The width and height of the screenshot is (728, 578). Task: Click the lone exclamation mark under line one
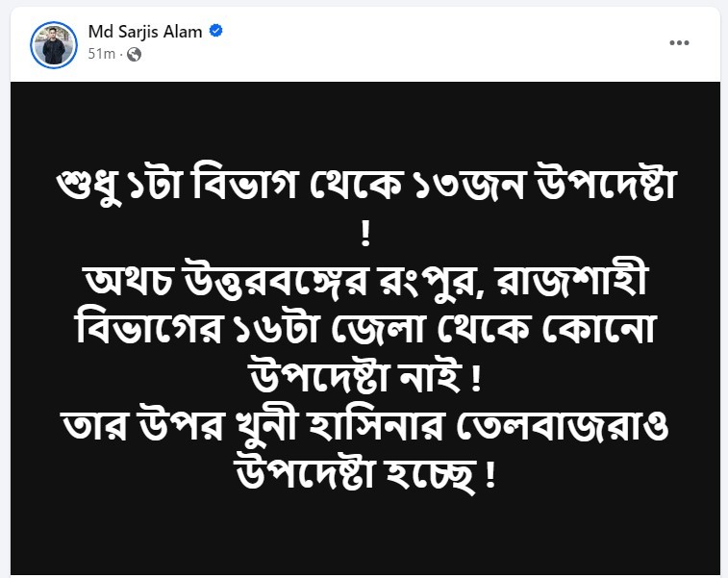tap(365, 234)
